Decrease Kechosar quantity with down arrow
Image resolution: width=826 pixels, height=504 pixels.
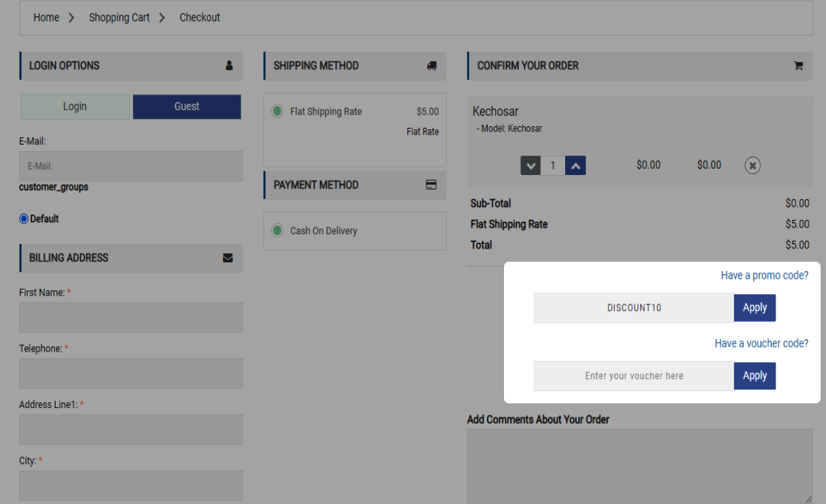(530, 166)
